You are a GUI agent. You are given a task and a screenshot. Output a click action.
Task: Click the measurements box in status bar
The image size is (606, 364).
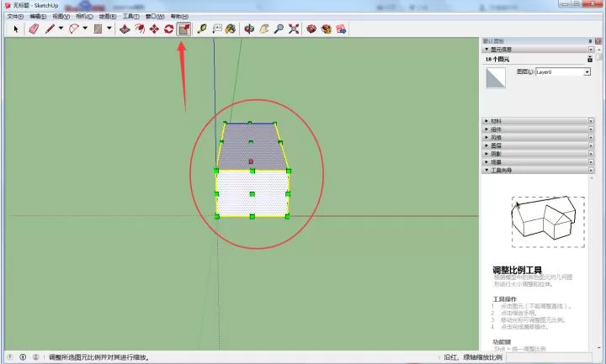(549, 357)
